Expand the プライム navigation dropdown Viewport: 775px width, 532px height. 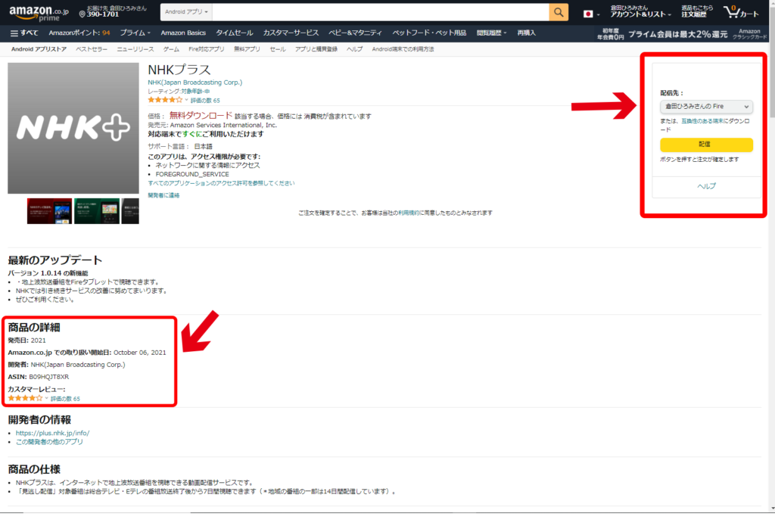pyautogui.click(x=135, y=33)
